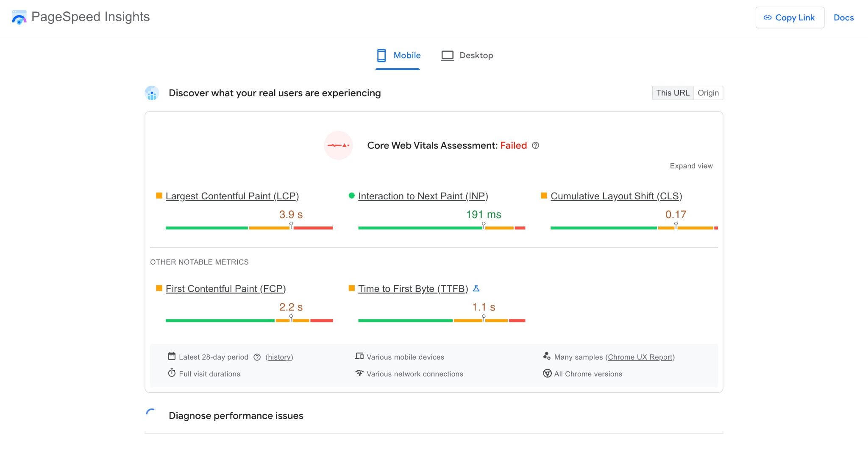Open the Docs link
The width and height of the screenshot is (868, 453).
pyautogui.click(x=843, y=18)
